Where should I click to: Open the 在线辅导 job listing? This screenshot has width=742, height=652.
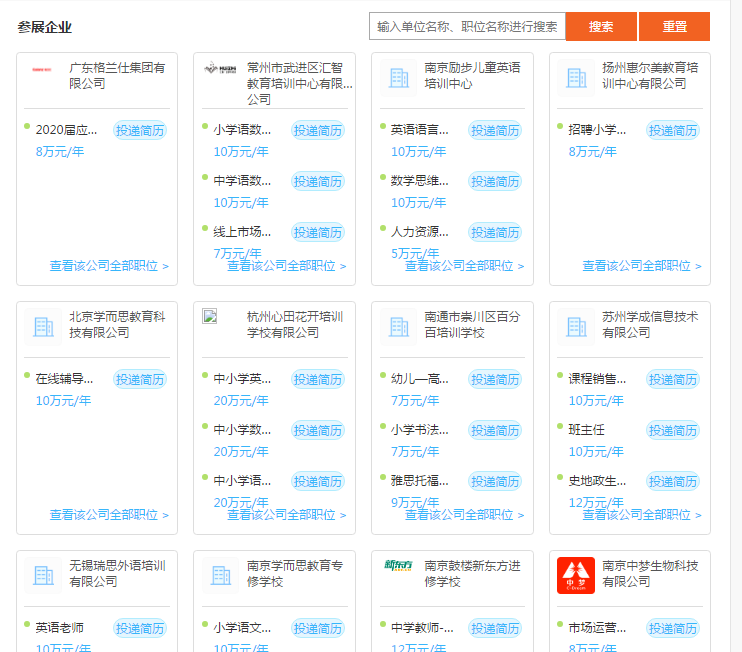coord(64,379)
